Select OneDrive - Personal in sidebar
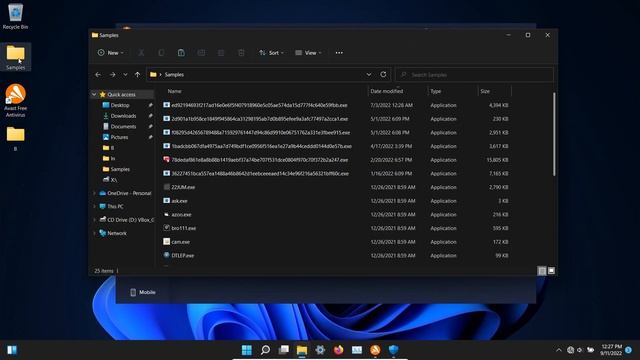640x360 pixels. (129, 193)
